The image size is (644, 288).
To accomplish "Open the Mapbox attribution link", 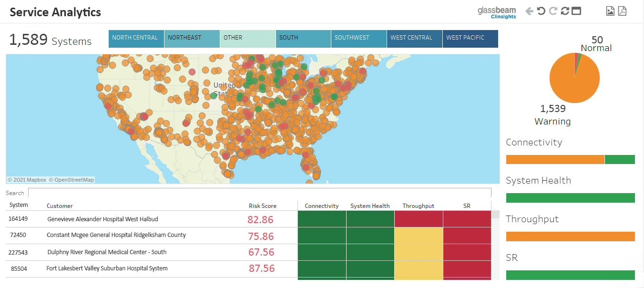I will pyautogui.click(x=27, y=180).
